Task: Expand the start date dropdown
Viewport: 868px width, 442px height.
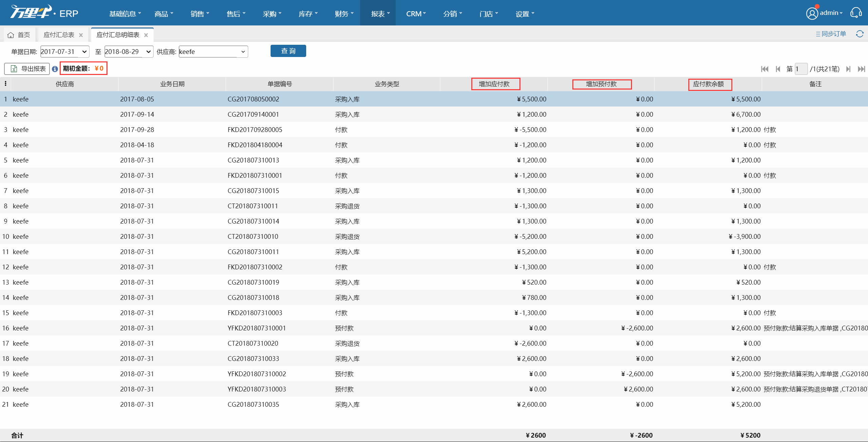Action: 84,52
